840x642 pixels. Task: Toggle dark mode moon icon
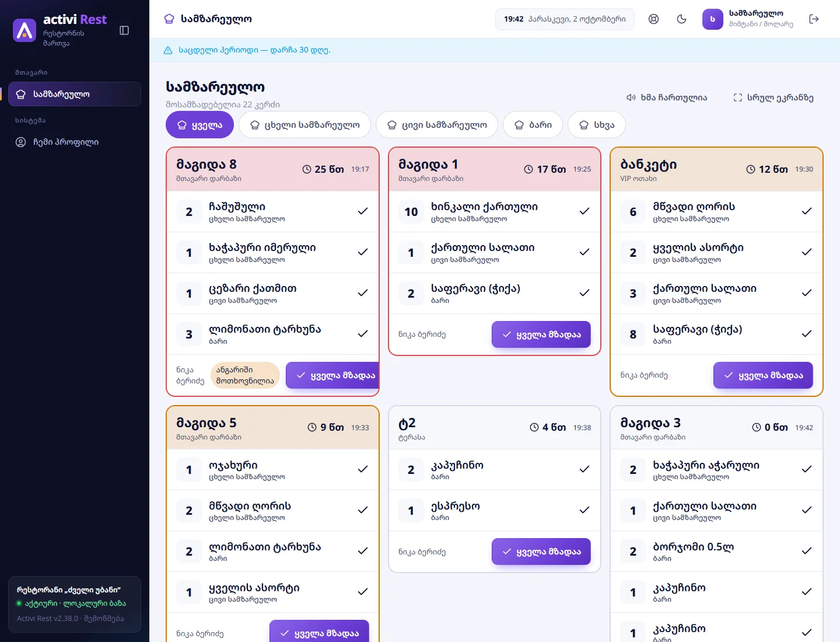(681, 19)
